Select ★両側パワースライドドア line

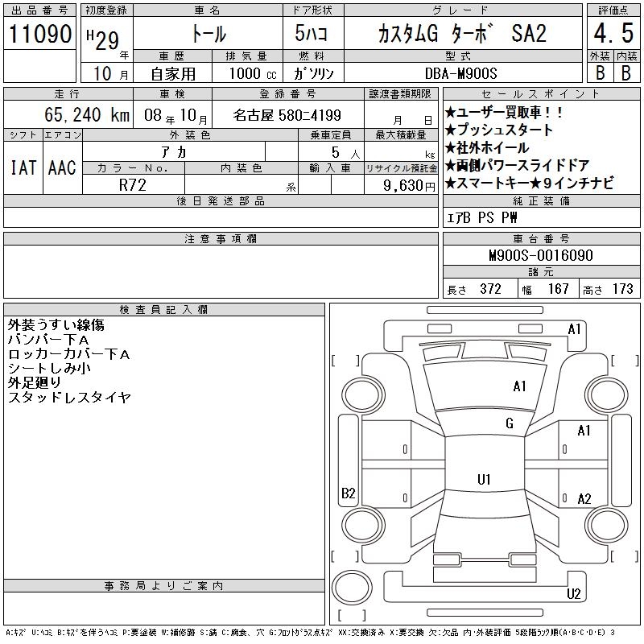tap(517, 165)
